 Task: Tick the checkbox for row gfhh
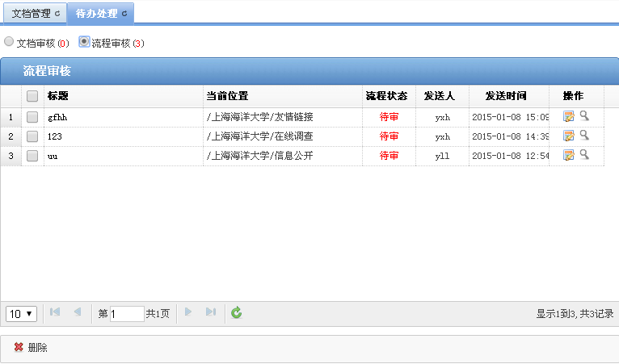point(32,117)
